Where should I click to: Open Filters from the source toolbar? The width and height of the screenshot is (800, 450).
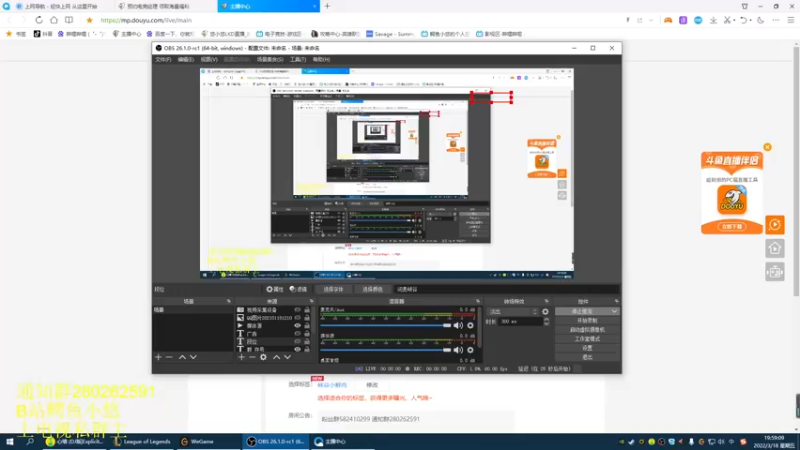(x=298, y=289)
